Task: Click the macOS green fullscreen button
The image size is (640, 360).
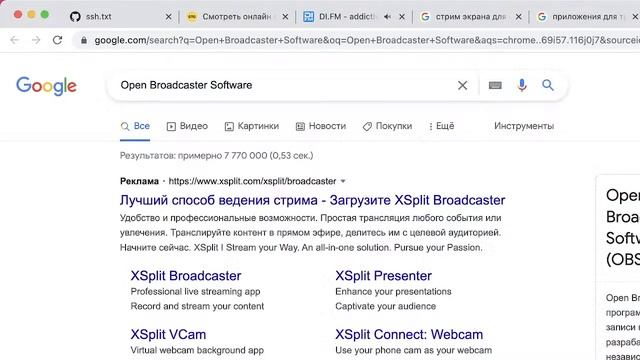Action: point(45,15)
